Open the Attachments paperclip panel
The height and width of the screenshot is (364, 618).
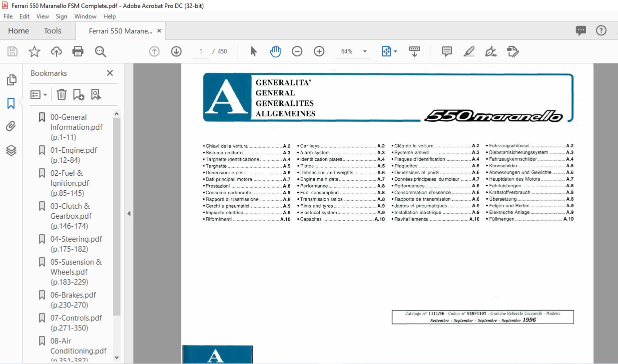tap(11, 127)
